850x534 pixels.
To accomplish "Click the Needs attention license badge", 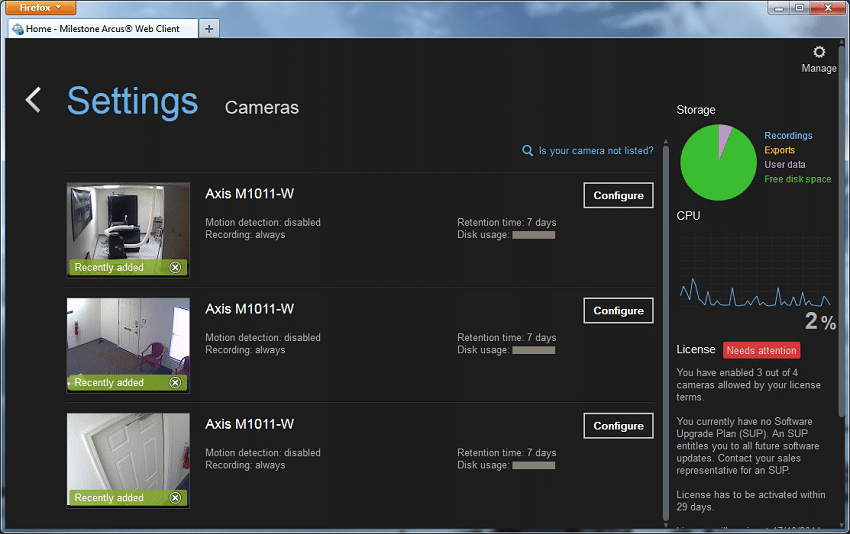I will click(762, 350).
